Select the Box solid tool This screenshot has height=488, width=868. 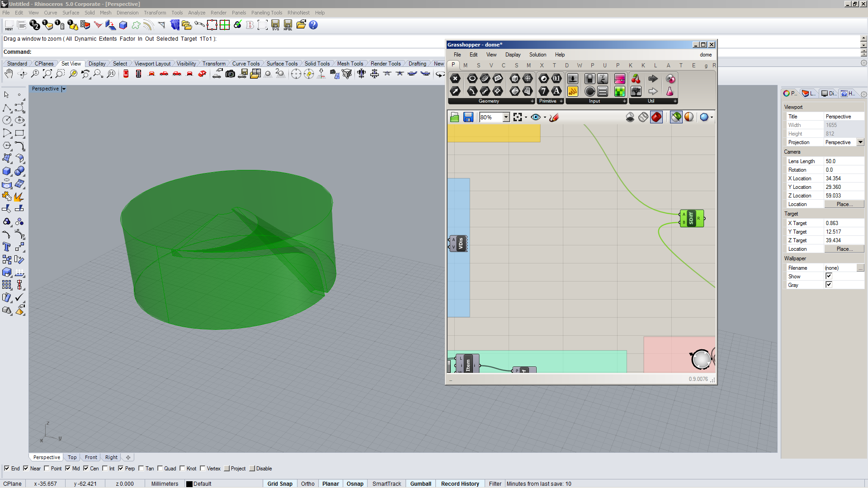coord(7,171)
